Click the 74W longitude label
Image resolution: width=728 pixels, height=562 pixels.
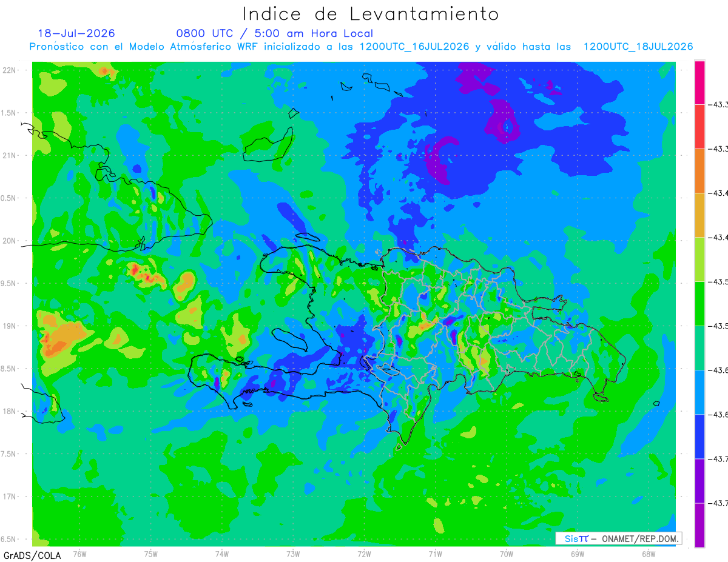(x=222, y=554)
